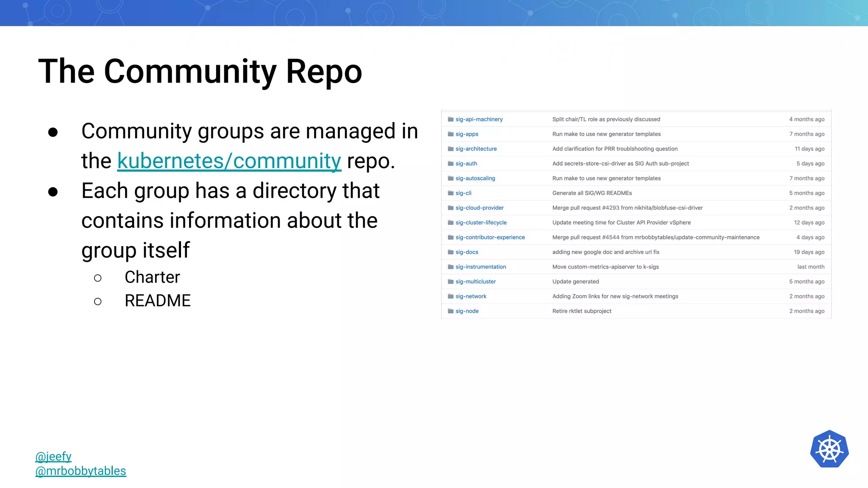
Task: Click commit 'Add secrets-store-csi-driver as SIG Auth sub-project'
Action: pos(620,164)
